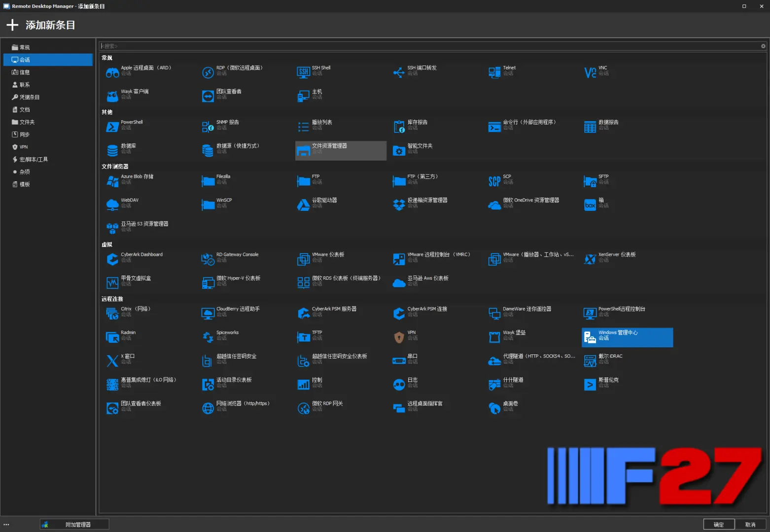Select the VNC session icon
Image resolution: width=770 pixels, height=532 pixels.
pos(590,73)
